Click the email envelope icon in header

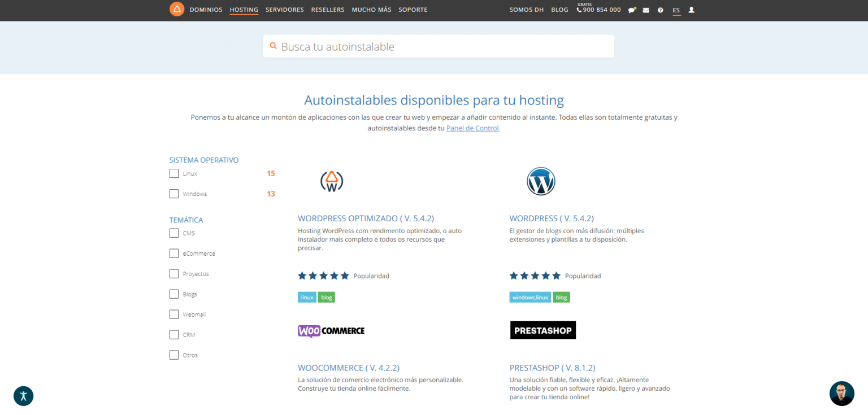point(646,10)
